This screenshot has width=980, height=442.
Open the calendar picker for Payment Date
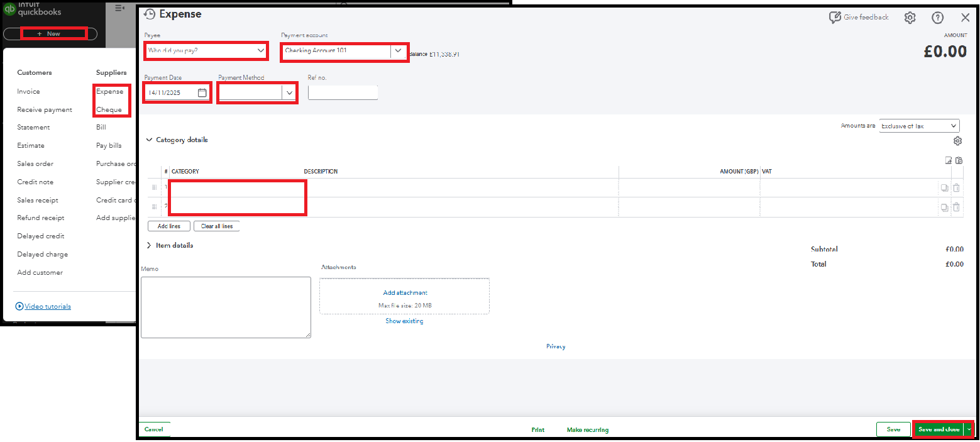point(202,92)
